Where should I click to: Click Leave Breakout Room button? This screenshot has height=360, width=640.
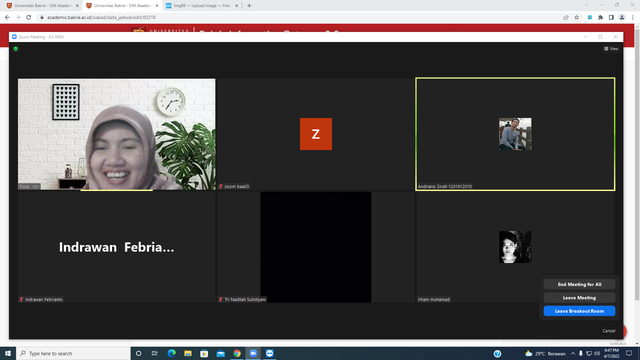(x=579, y=311)
